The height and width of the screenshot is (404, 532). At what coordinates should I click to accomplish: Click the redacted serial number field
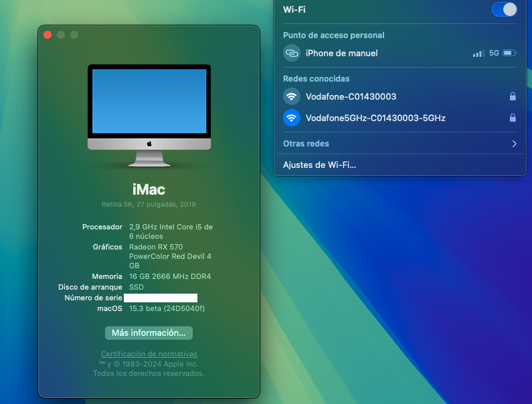pos(161,298)
